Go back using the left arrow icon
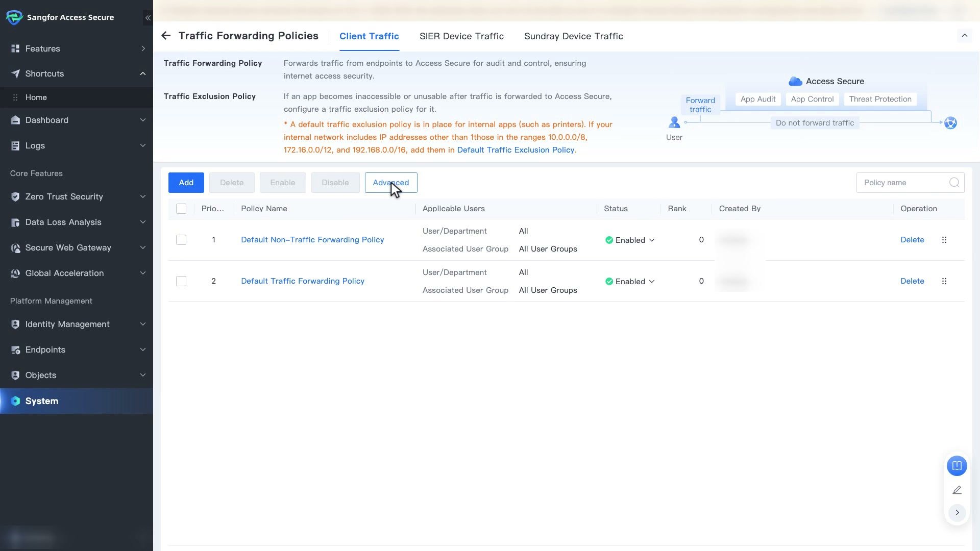The height and width of the screenshot is (551, 980). (x=166, y=36)
